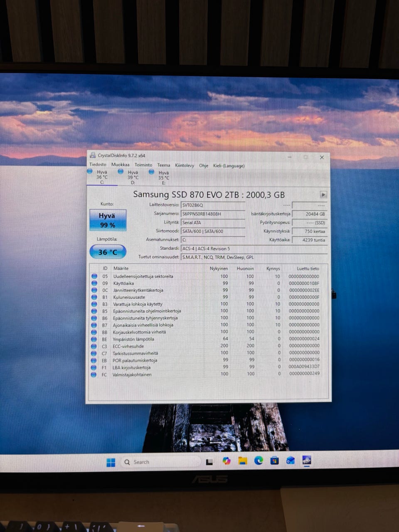Click the firmware field SVT02B6Q
399x532 pixels.
point(213,205)
